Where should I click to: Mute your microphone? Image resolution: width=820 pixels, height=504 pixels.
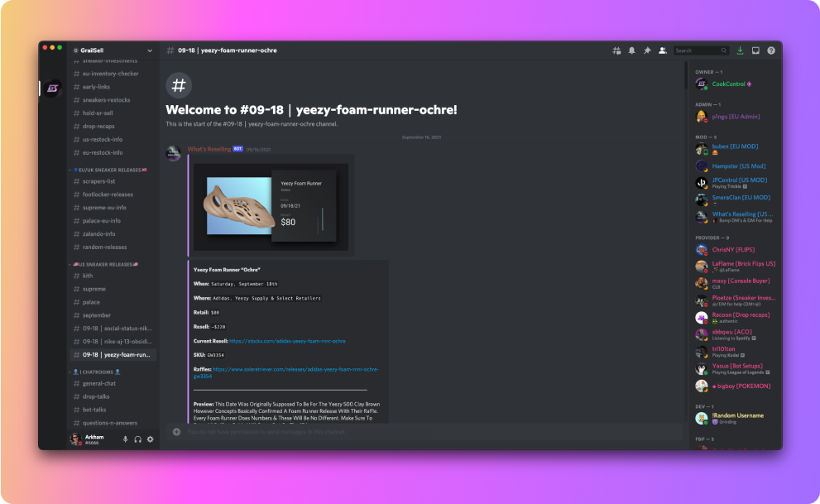pyautogui.click(x=125, y=439)
